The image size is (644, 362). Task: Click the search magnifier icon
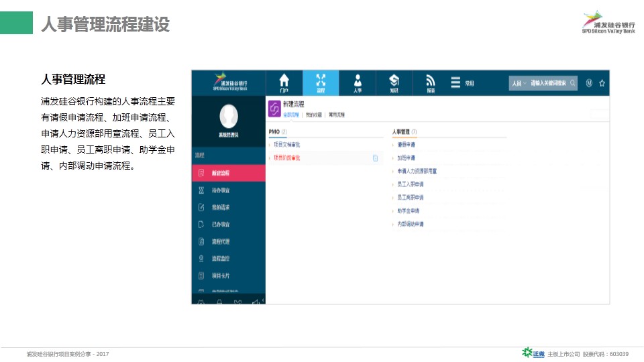pos(572,83)
